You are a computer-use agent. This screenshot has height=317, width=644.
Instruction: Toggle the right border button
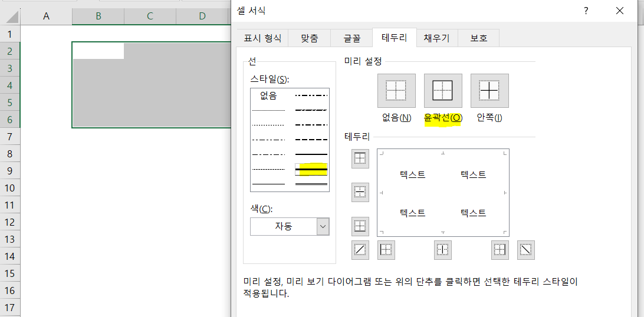tap(500, 250)
